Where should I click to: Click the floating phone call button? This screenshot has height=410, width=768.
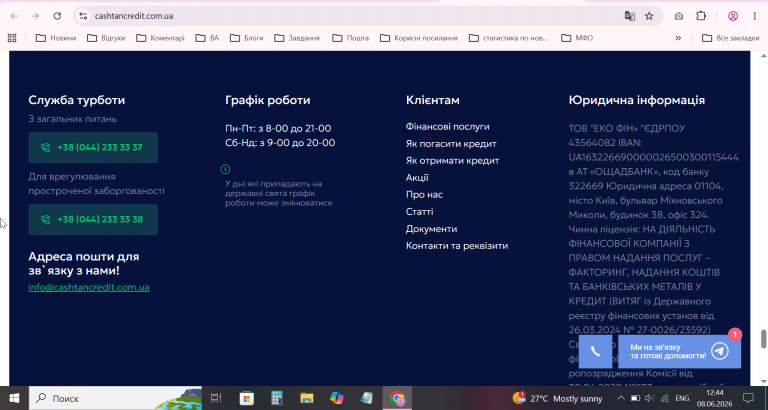[x=595, y=352]
